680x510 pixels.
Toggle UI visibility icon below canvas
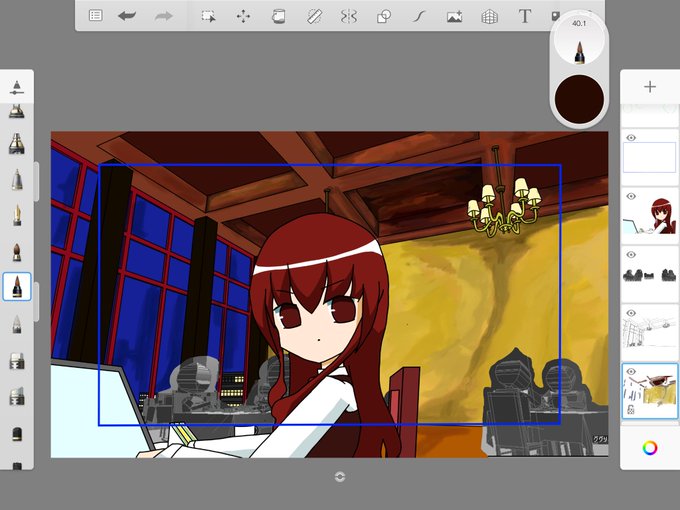tap(340, 477)
